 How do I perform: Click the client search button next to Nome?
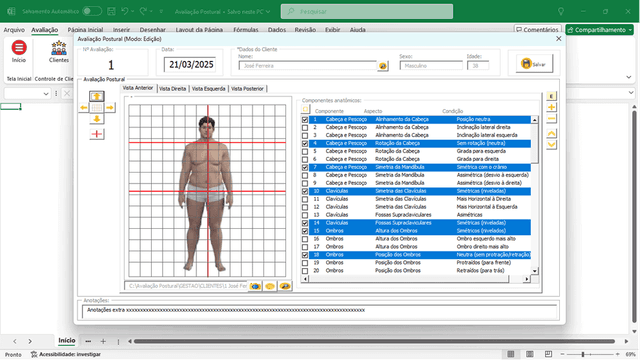coord(382,66)
